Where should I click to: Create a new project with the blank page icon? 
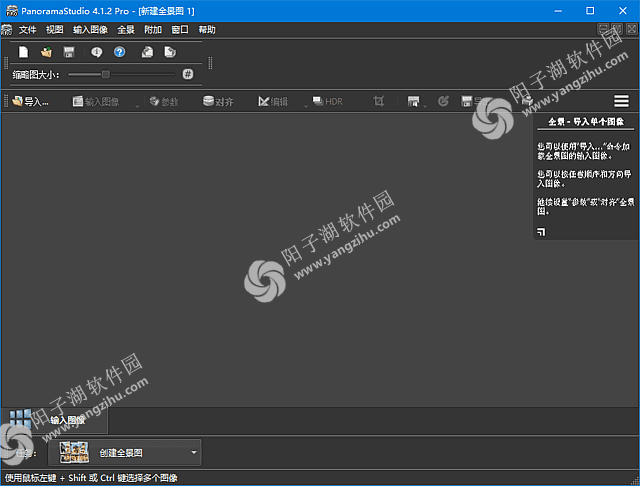pos(23,52)
